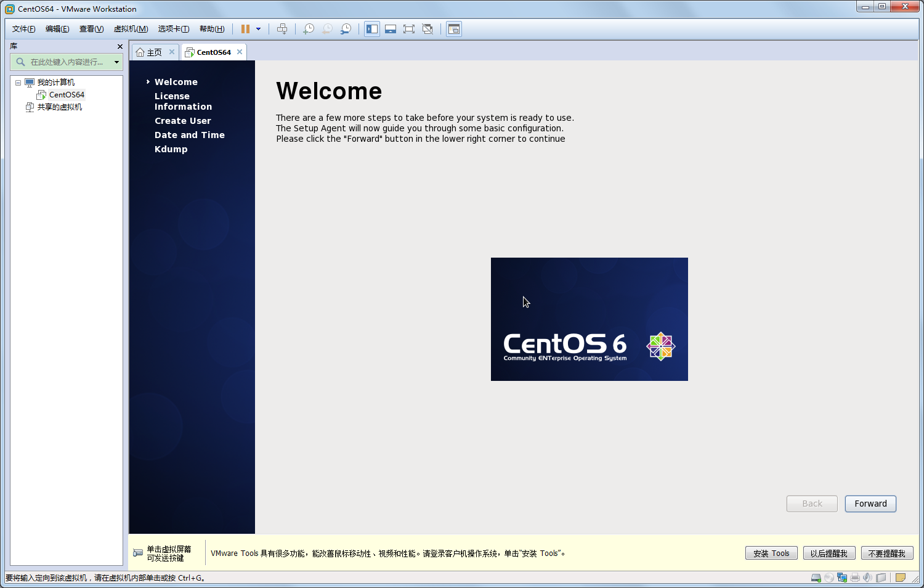The height and width of the screenshot is (588, 924).
Task: Click the CentOS 6 logo banner image
Action: pyautogui.click(x=590, y=319)
